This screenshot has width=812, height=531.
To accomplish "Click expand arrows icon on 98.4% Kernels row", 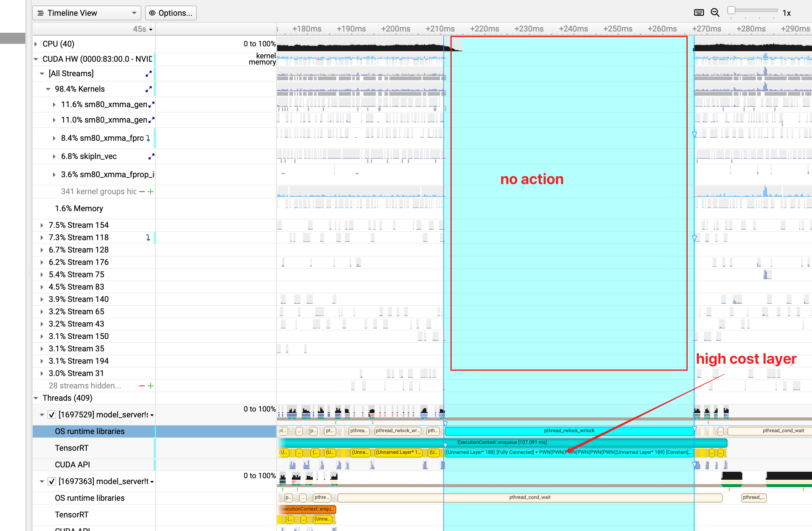I will point(148,89).
